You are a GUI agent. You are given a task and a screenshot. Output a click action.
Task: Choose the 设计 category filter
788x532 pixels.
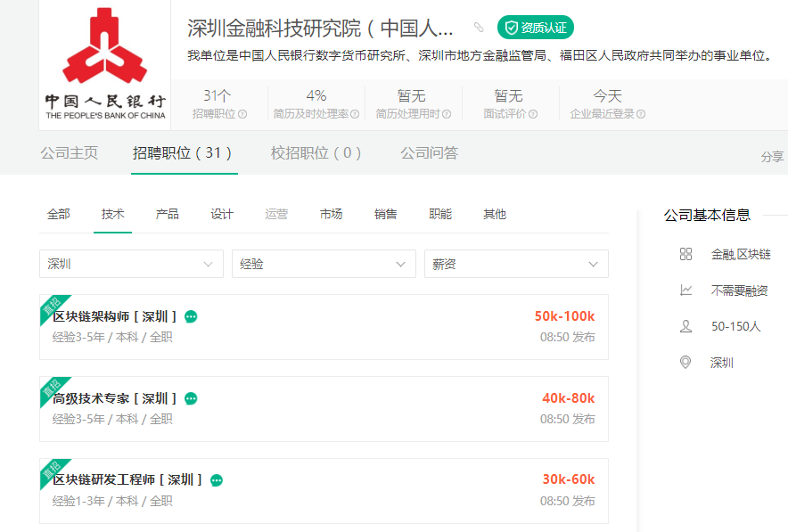222,214
